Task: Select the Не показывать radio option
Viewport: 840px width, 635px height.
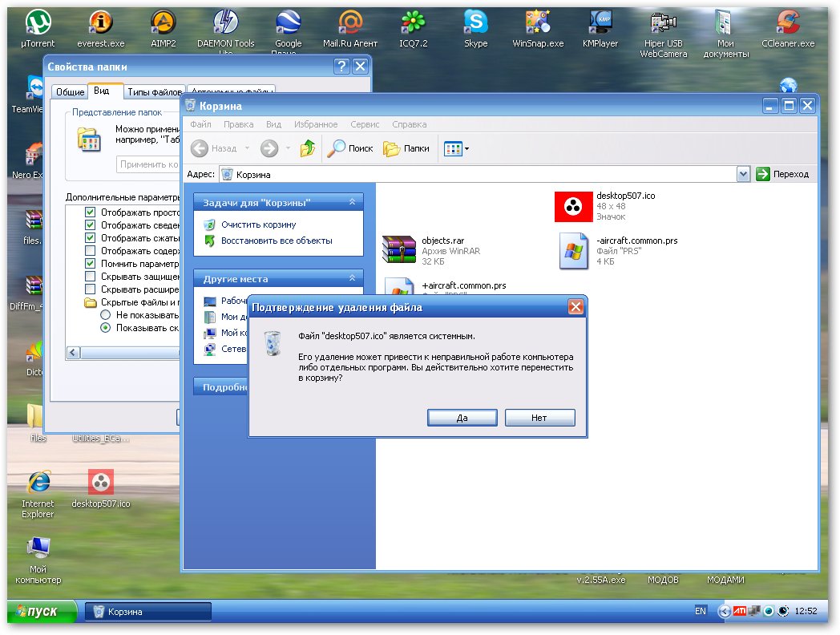Action: click(x=106, y=315)
